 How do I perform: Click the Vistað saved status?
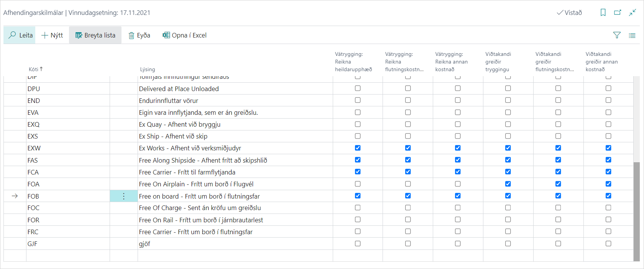569,13
